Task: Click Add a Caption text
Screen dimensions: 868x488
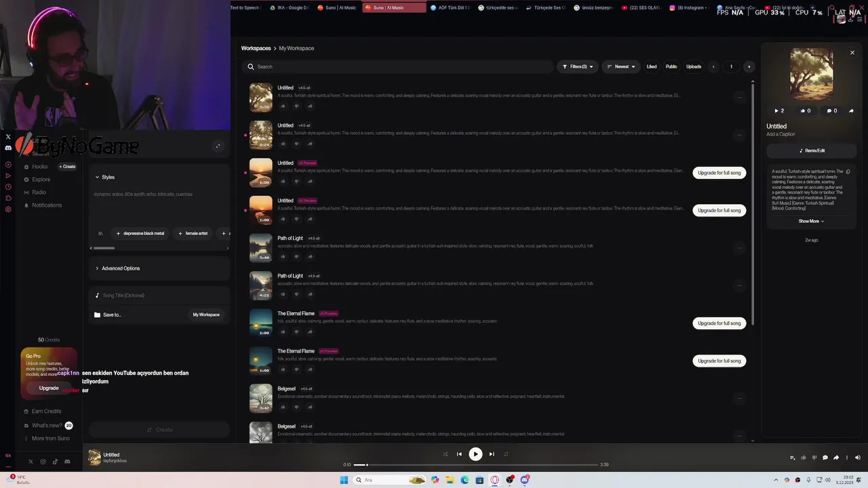Action: pyautogui.click(x=781, y=134)
